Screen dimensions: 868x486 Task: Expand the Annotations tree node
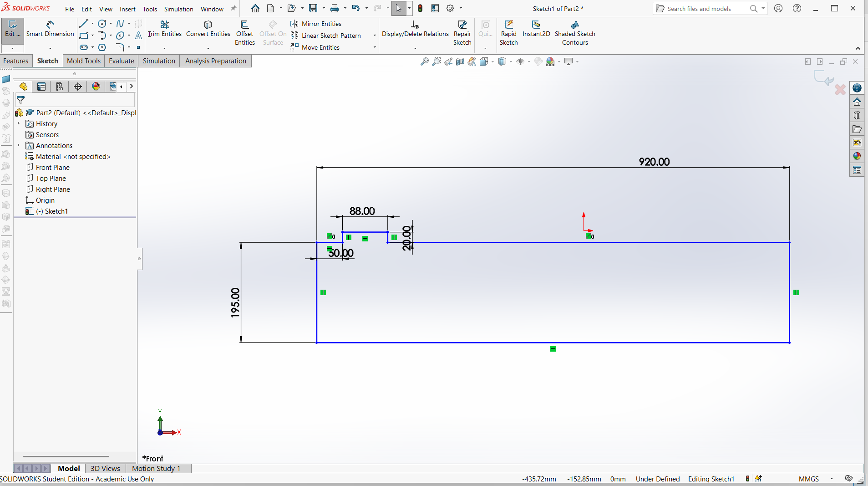[19, 146]
